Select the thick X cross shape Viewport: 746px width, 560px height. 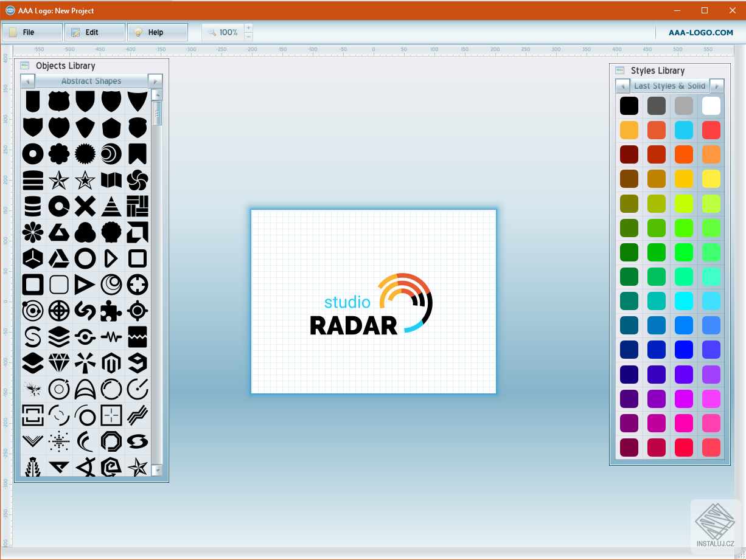point(85,206)
